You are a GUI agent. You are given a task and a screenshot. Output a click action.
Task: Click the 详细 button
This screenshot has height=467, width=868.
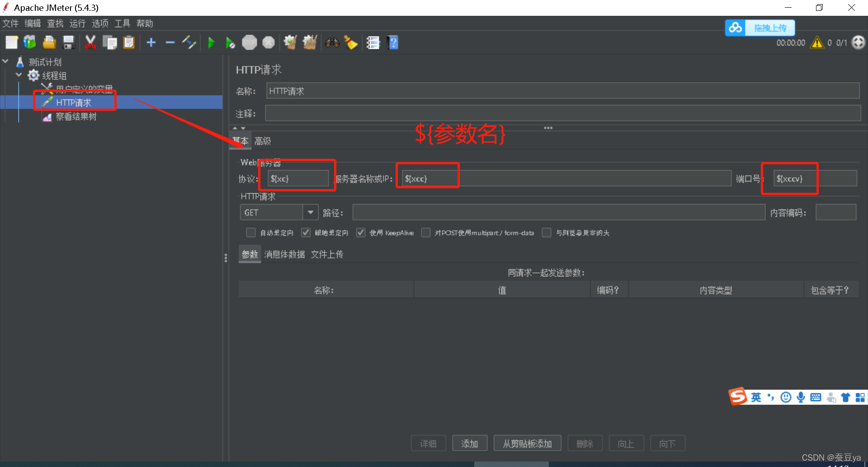[429, 443]
